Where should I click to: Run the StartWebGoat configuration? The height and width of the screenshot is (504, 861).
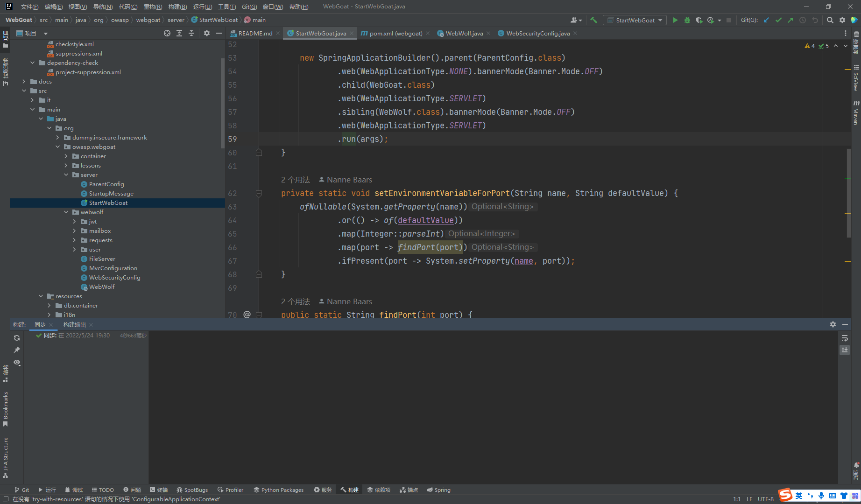tap(675, 20)
